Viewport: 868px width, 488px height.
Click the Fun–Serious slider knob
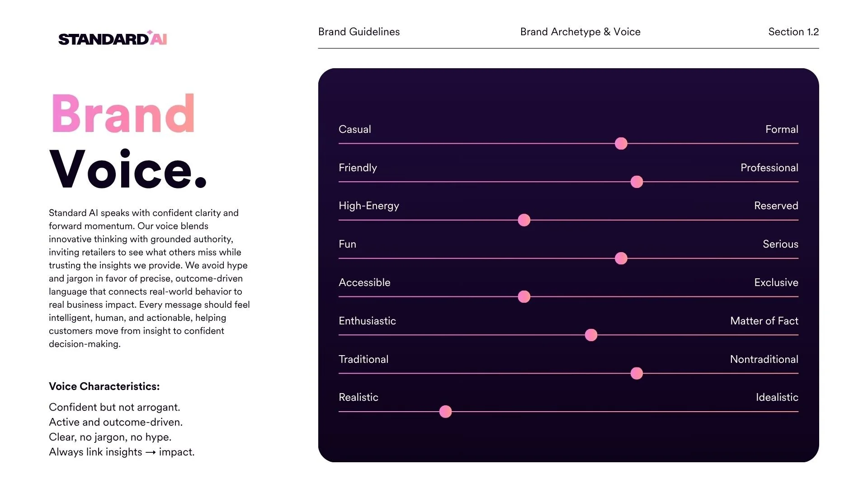coord(621,258)
